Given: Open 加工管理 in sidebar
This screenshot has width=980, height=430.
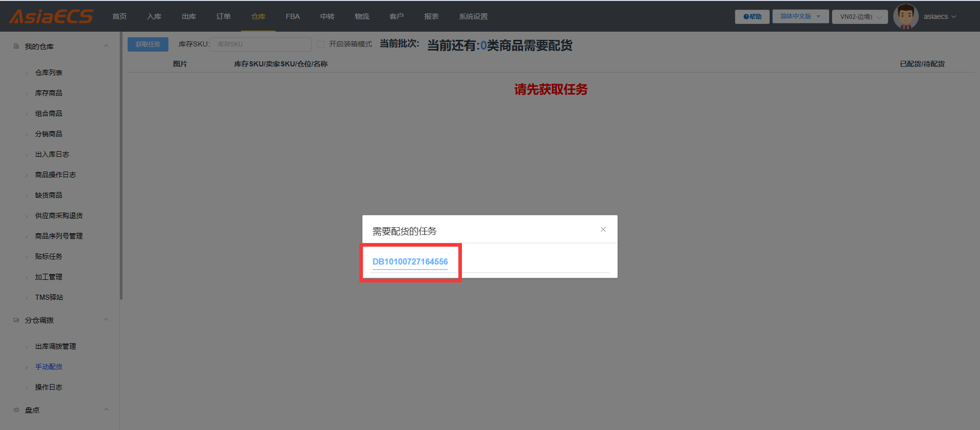Looking at the screenshot, I should click(x=48, y=277).
